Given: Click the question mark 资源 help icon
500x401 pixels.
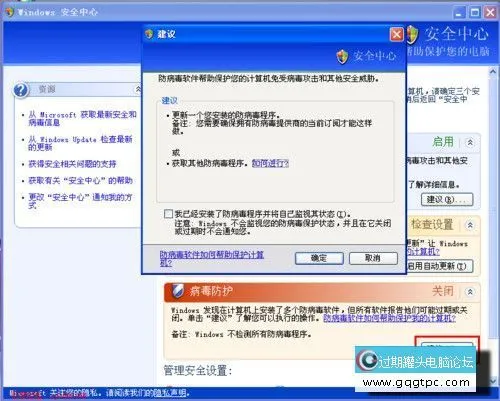Looking at the screenshot, I should click(x=21, y=90).
